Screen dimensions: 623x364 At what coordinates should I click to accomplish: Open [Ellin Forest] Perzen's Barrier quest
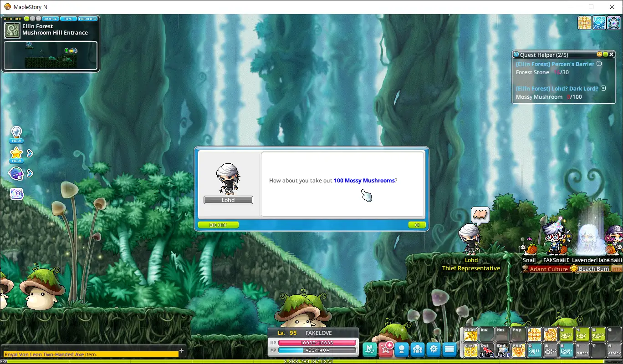point(555,64)
